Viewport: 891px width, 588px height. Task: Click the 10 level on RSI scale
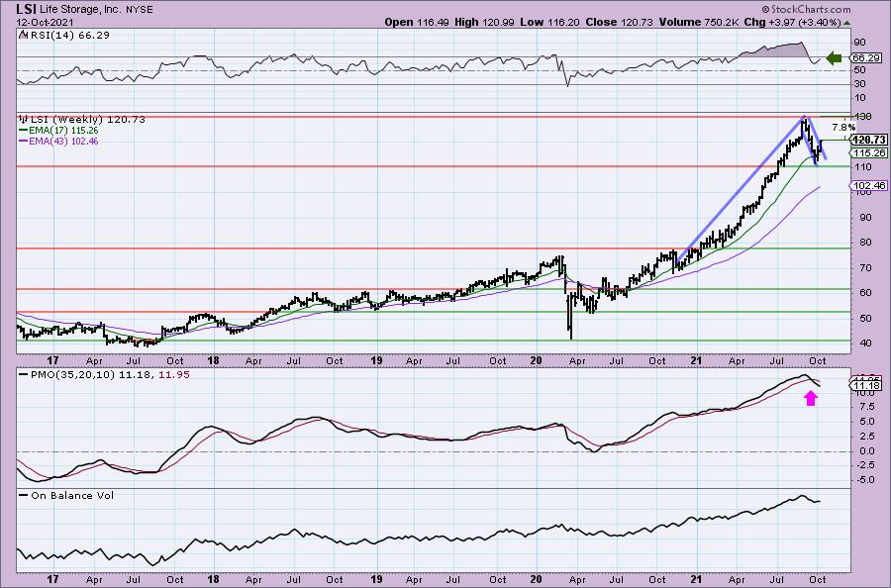click(x=859, y=98)
